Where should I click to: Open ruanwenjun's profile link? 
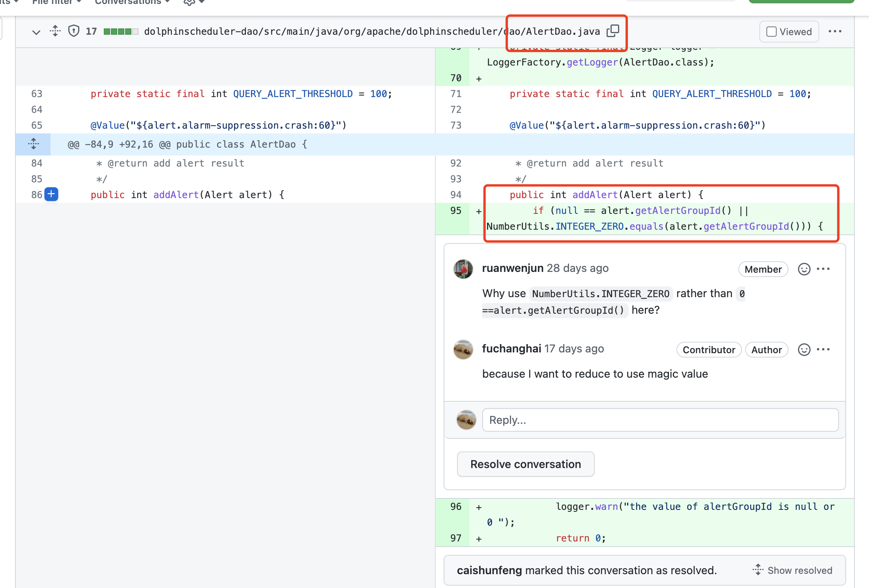[x=512, y=268]
